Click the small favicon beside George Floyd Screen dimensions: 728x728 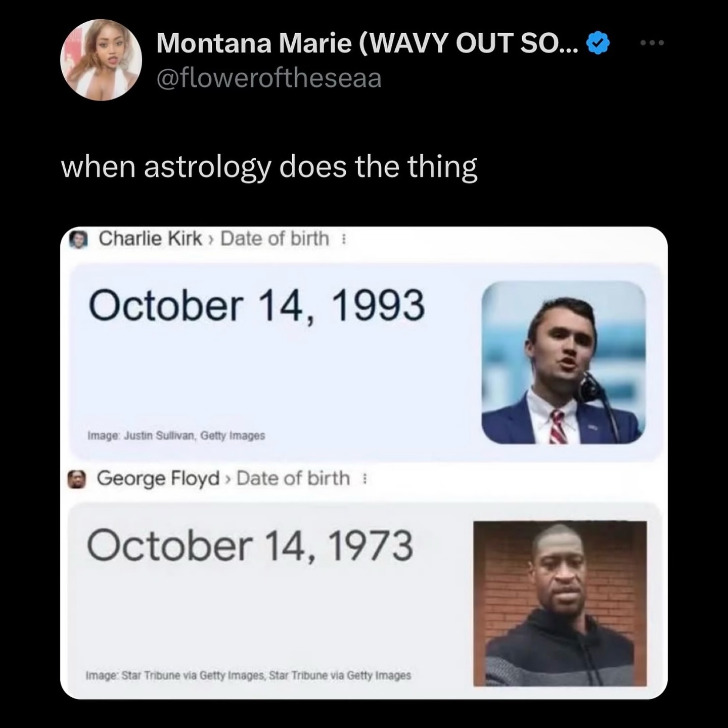[77, 479]
